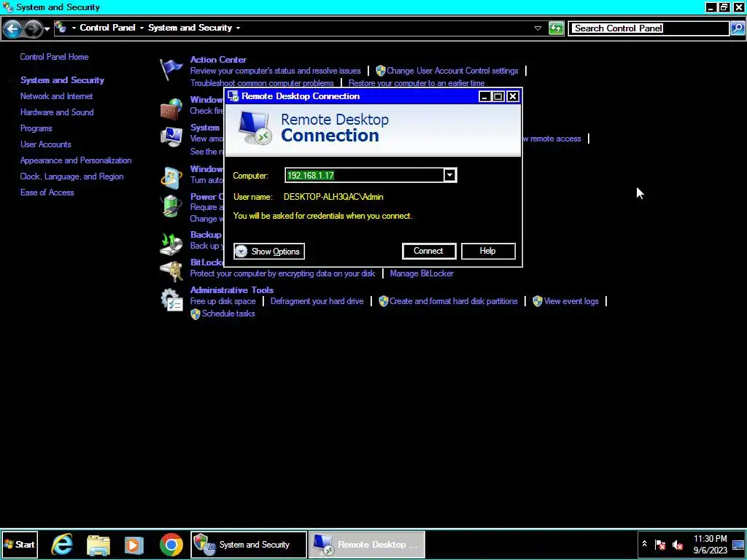747x560 pixels.
Task: Open the Backup and Restore icon
Action: click(x=171, y=244)
